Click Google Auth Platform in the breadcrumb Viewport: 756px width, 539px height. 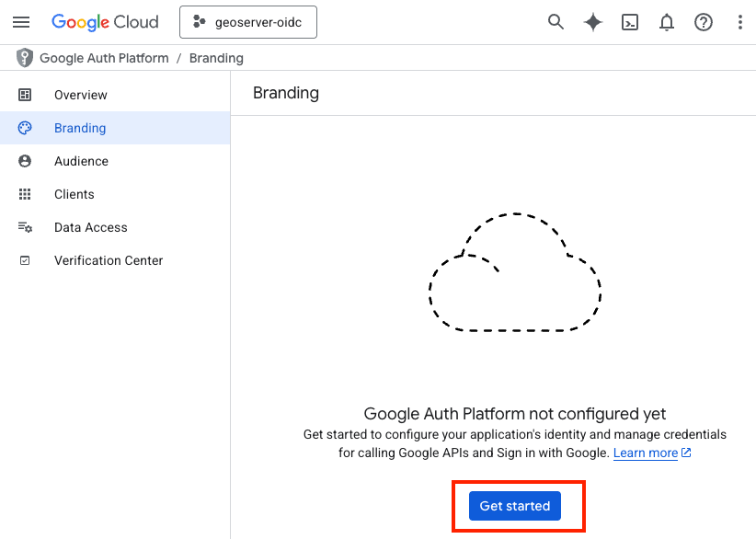105,57
